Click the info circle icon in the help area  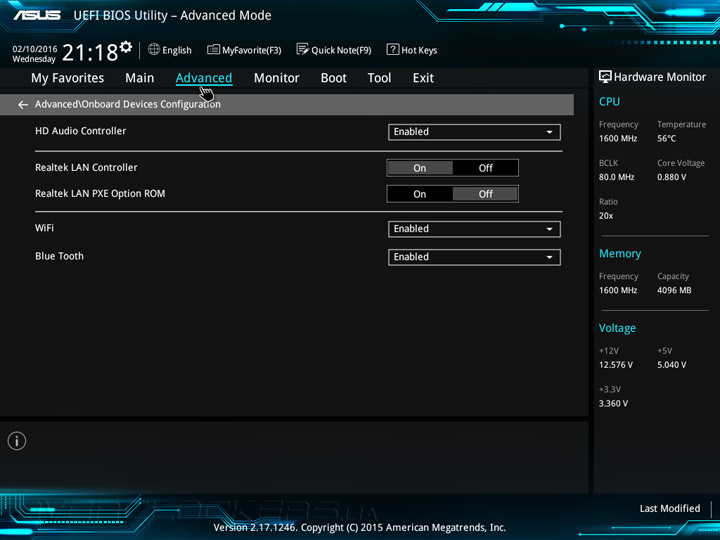(x=17, y=441)
